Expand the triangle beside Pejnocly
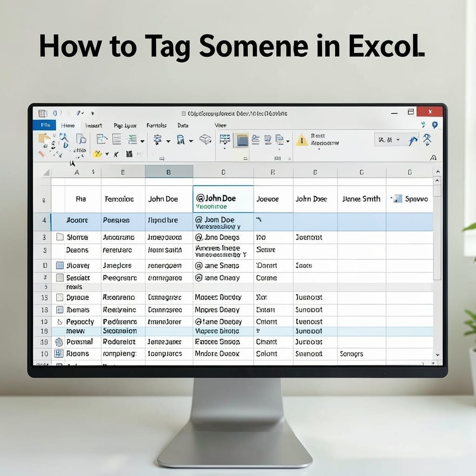 [60, 322]
